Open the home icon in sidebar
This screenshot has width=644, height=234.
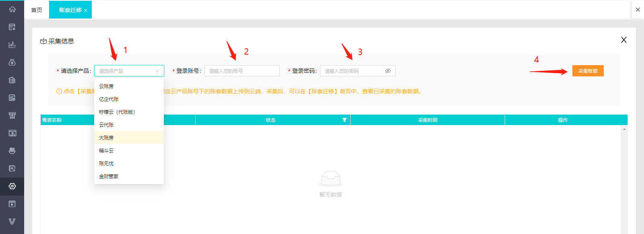[12, 9]
